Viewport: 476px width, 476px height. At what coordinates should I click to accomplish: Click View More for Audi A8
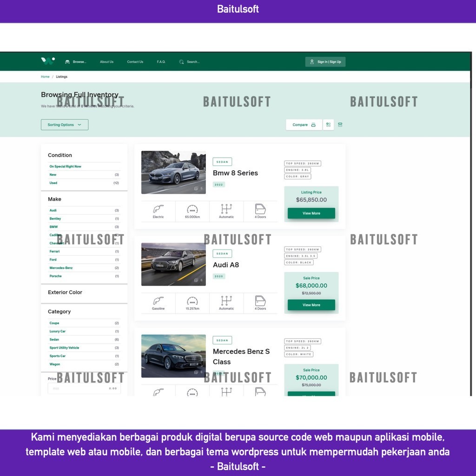tap(311, 305)
